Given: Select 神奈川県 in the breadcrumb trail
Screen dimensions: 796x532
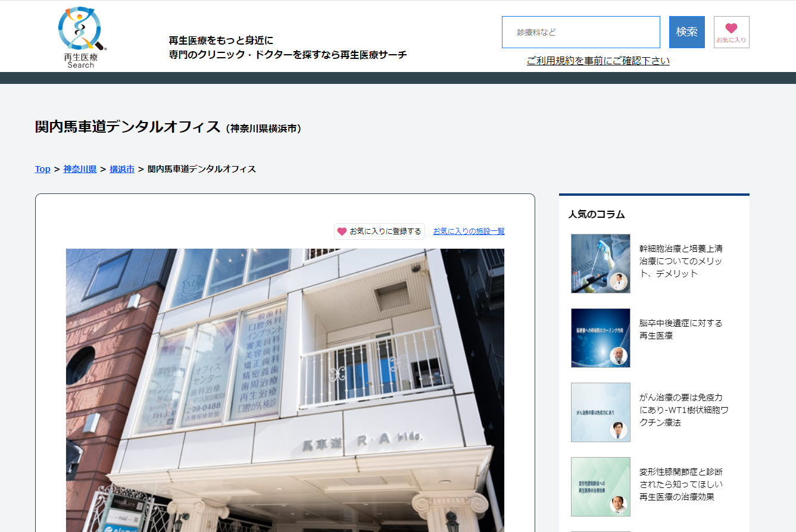Looking at the screenshot, I should point(79,169).
